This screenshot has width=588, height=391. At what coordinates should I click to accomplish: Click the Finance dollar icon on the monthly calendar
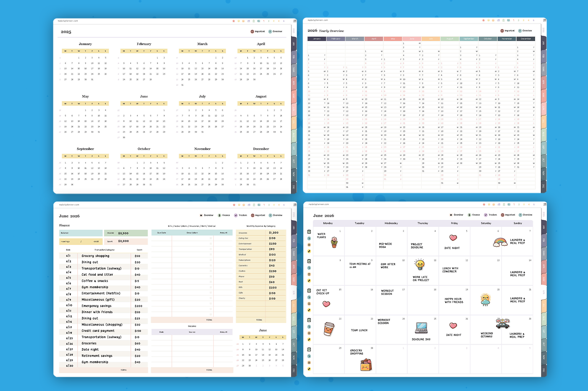pos(469,215)
